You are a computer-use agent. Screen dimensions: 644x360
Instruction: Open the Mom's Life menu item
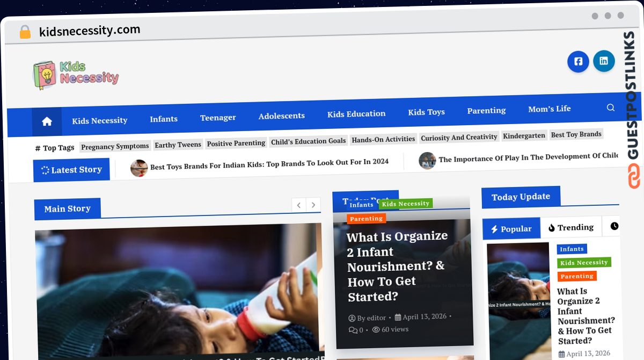[x=550, y=109]
